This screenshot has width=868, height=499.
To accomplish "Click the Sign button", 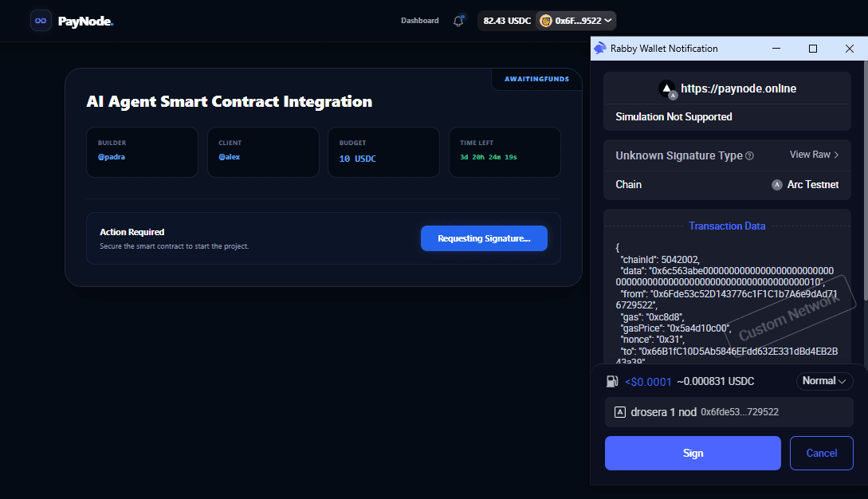I will point(693,453).
